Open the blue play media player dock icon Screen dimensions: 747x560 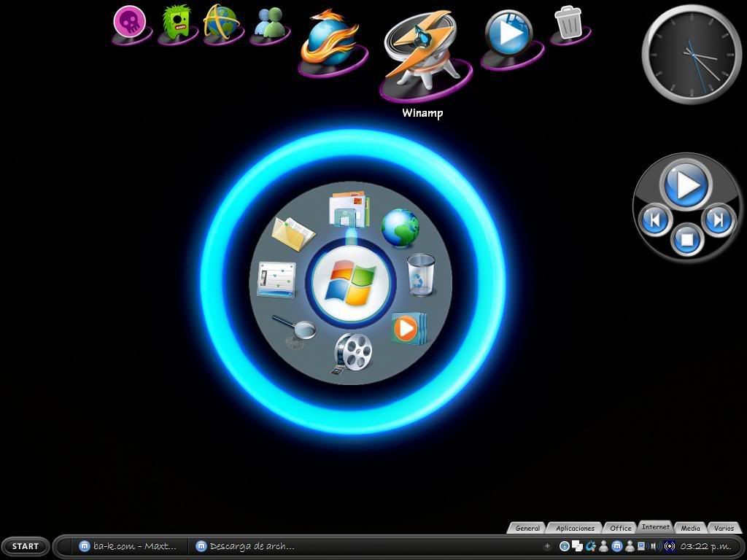(x=509, y=34)
